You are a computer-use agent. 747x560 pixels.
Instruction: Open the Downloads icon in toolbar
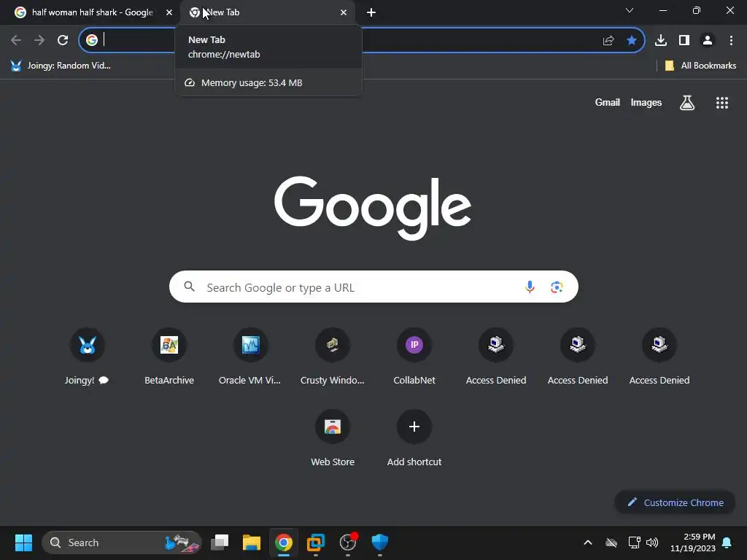click(x=661, y=40)
